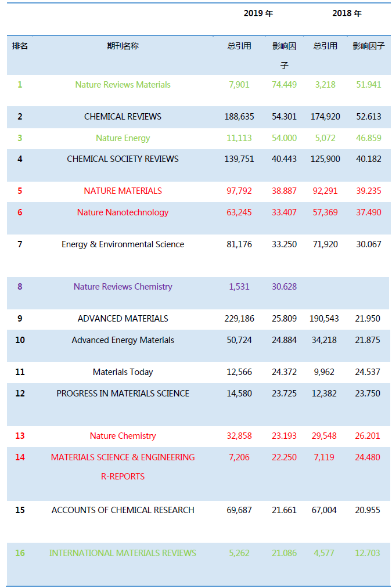Click the 2019 年 column group header

click(258, 13)
